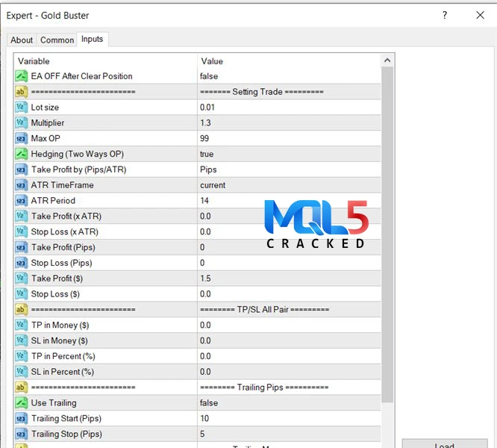Click the Trailing Stop (Pips) row icon

point(21,434)
